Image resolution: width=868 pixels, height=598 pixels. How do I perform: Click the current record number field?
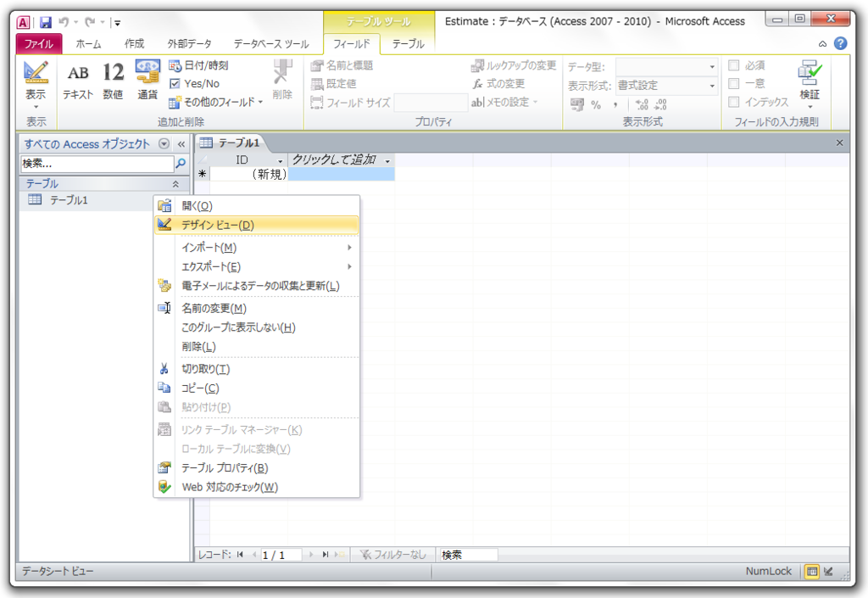pyautogui.click(x=281, y=555)
